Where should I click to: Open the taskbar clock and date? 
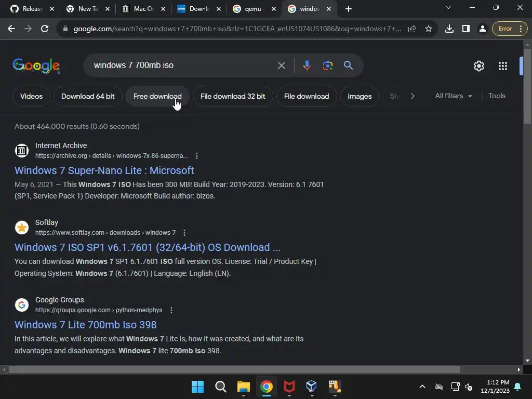[495, 387]
